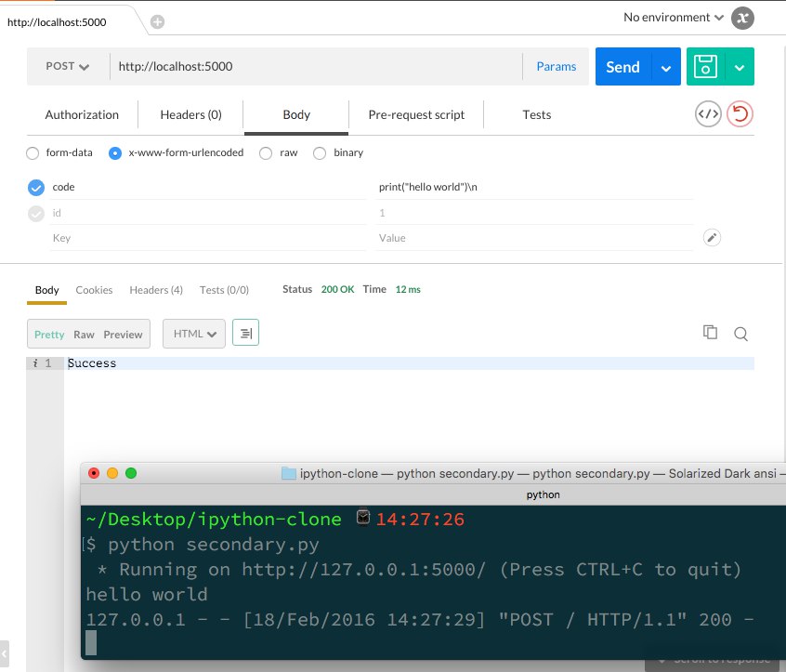Open bulk edit pencil icon in body params
786x672 pixels.
tap(712, 237)
